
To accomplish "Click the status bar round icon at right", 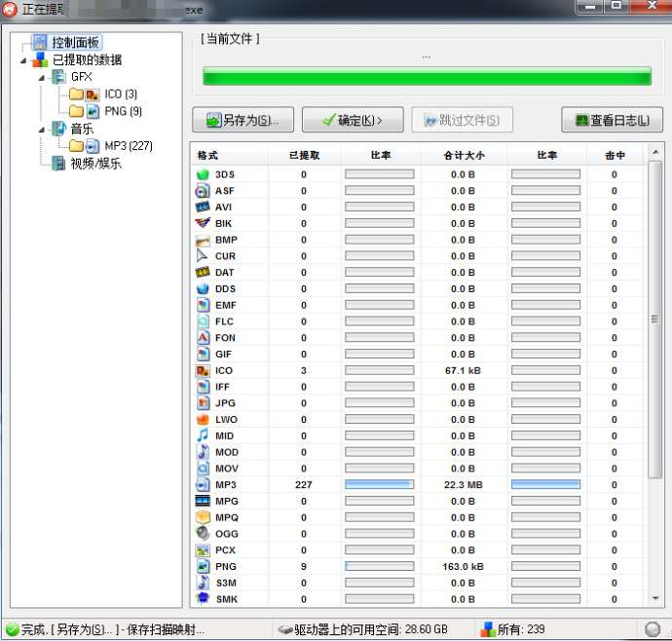I will click(x=653, y=629).
